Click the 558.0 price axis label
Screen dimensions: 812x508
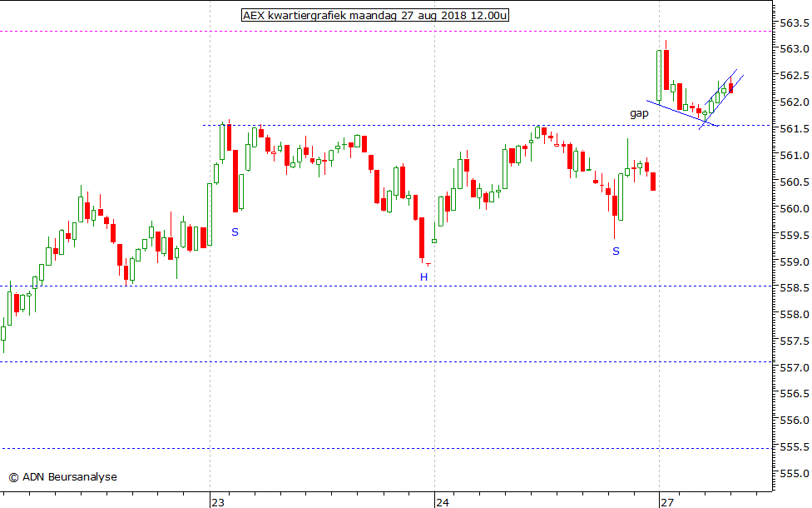point(795,315)
